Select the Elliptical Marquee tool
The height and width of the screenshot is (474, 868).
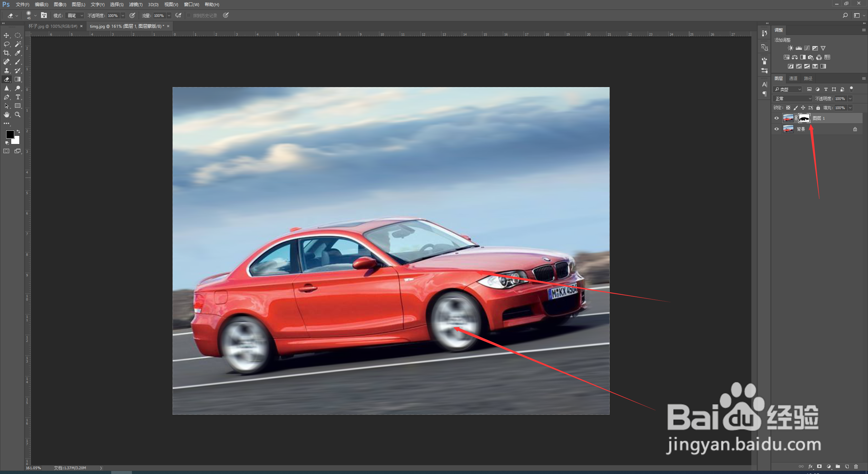coord(18,35)
